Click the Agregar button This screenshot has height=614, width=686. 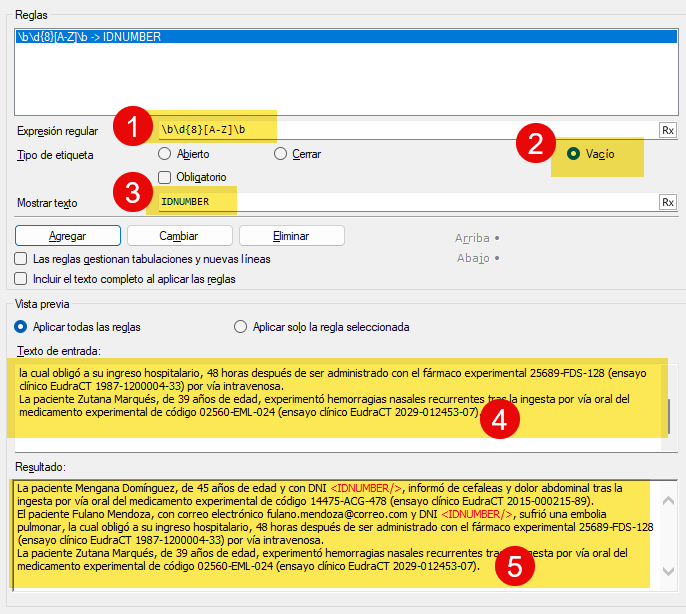68,236
